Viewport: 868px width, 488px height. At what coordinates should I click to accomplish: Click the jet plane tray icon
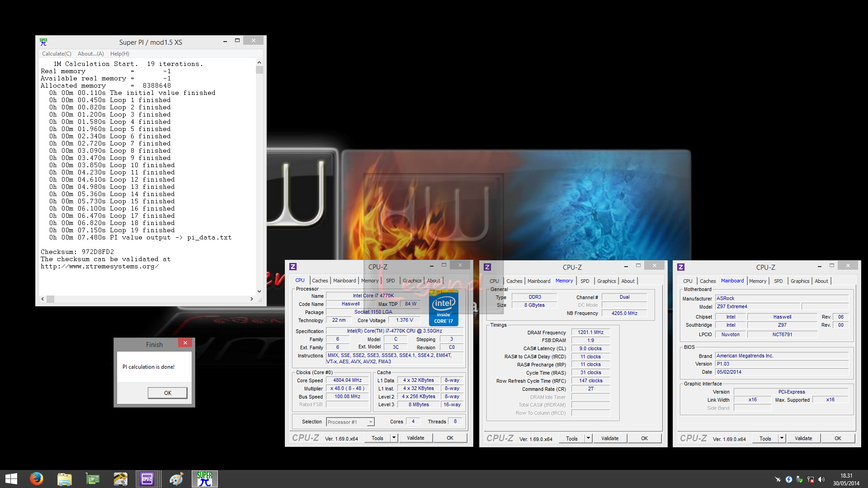coord(778,479)
